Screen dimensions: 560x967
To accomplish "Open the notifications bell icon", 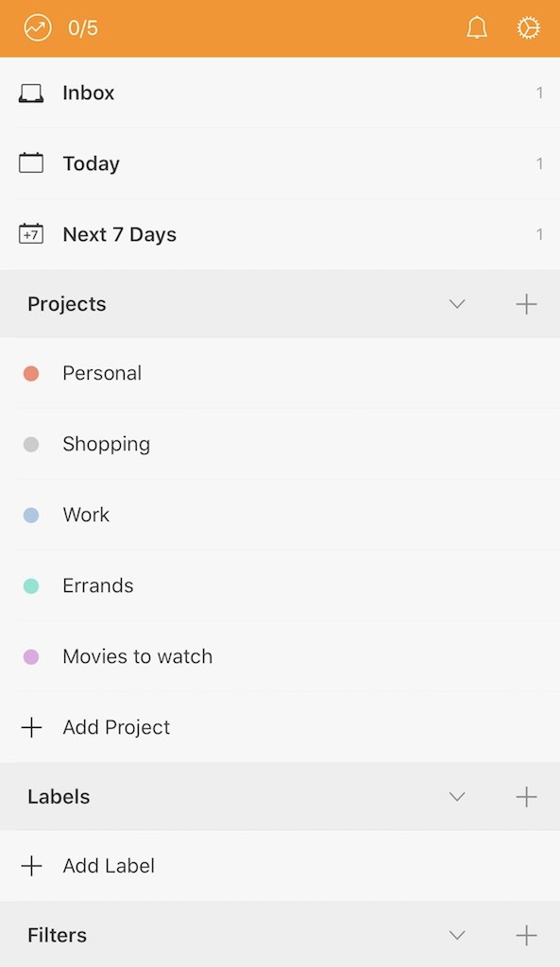I will pyautogui.click(x=477, y=27).
